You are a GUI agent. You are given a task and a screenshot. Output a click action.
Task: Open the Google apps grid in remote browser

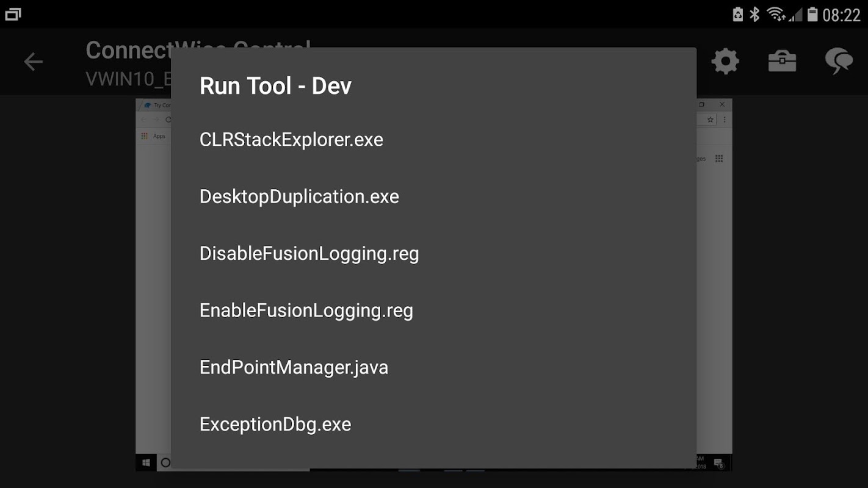(x=719, y=159)
